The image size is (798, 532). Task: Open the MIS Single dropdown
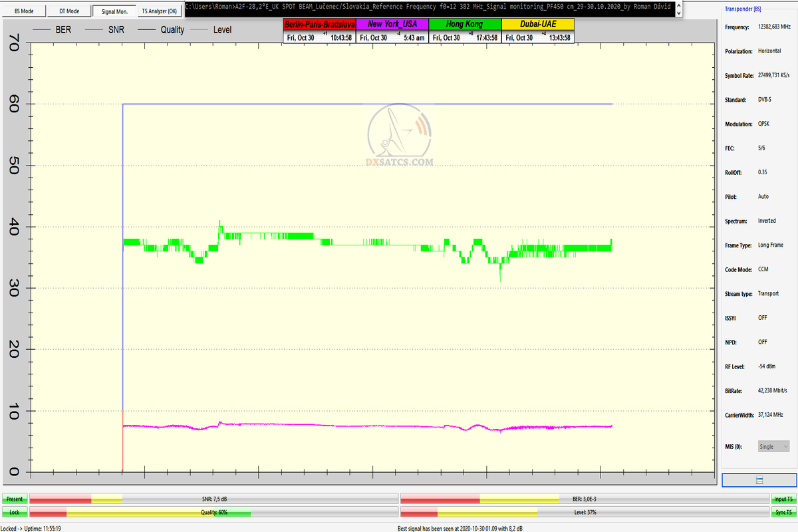(x=773, y=446)
